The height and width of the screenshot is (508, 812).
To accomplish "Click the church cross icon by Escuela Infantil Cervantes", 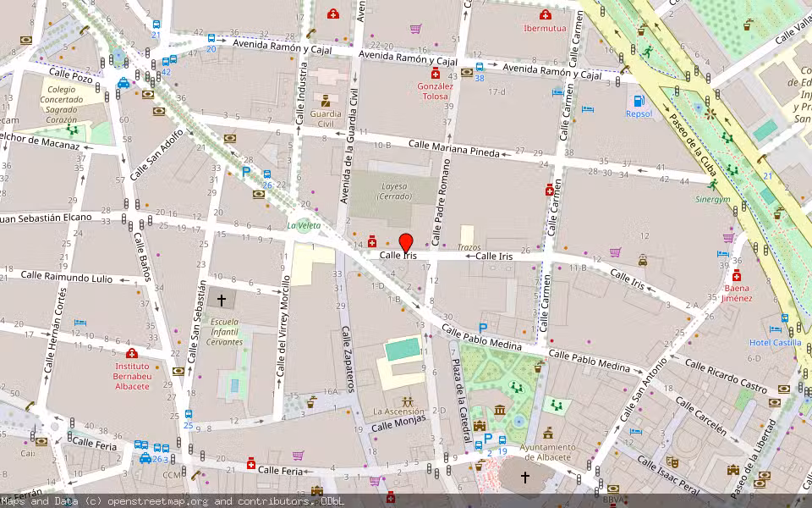I will [221, 300].
